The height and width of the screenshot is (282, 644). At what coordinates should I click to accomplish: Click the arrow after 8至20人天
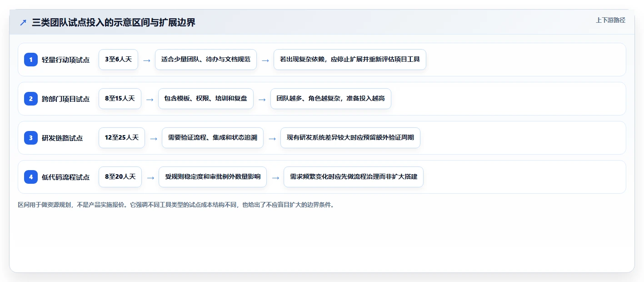coord(150,178)
